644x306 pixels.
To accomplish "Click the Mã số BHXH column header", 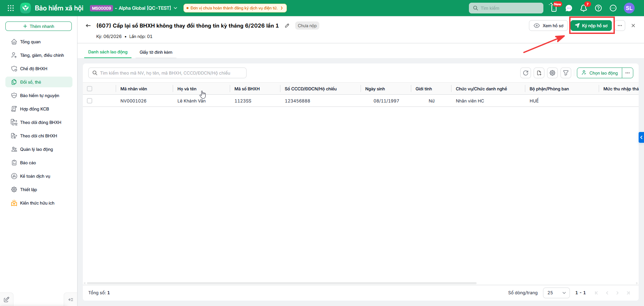I will 247,89.
